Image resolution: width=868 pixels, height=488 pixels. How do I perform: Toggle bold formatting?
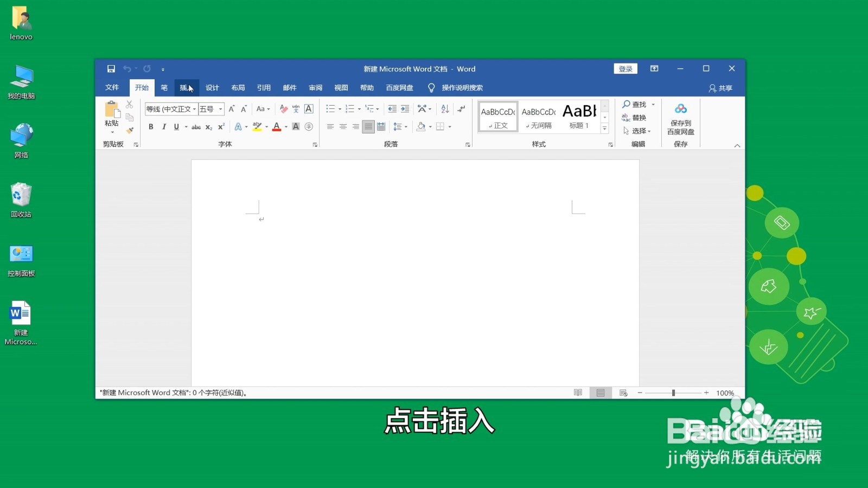point(151,127)
